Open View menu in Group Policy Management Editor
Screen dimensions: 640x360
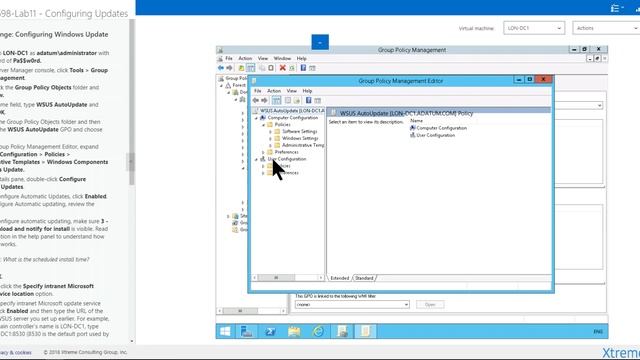coord(291,91)
